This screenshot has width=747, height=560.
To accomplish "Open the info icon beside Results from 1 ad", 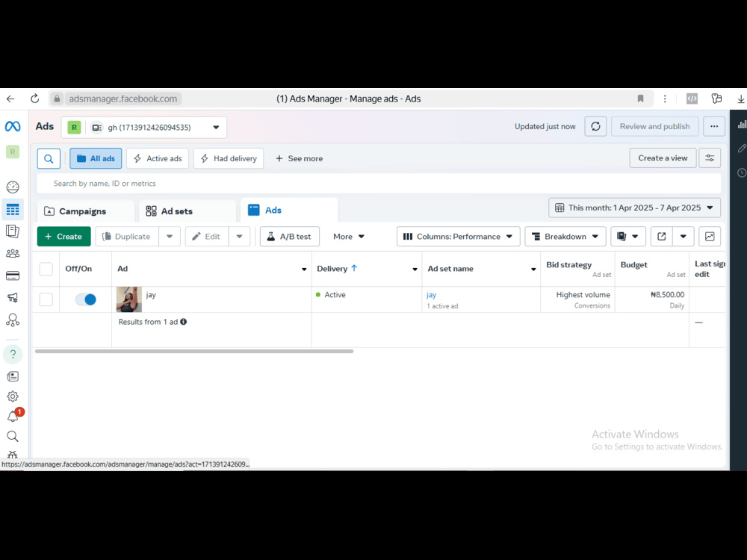I will 184,322.
